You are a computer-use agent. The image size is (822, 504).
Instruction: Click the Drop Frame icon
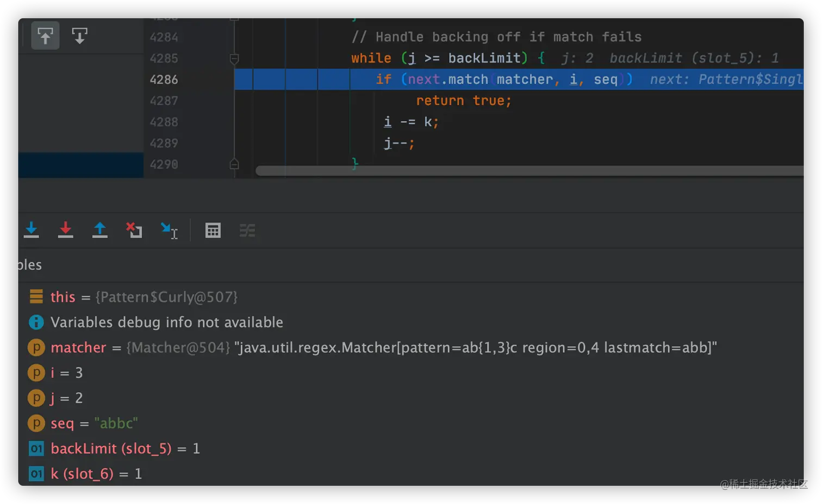[134, 230]
